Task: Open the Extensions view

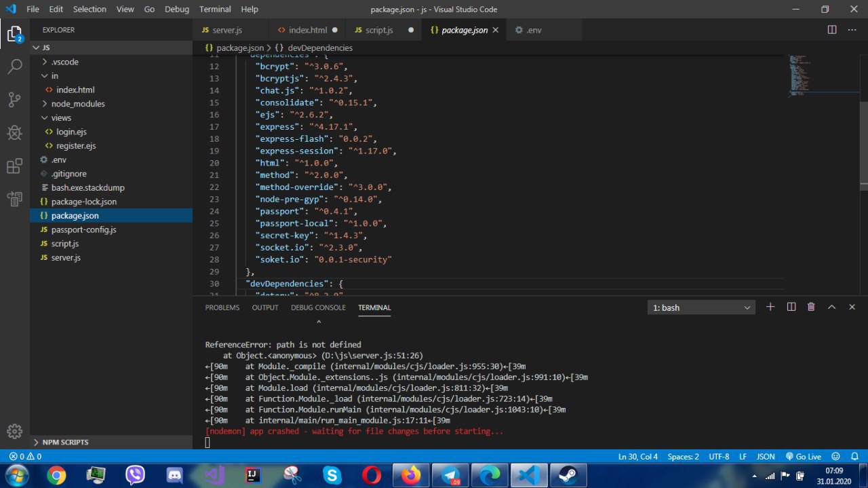Action: (15, 166)
